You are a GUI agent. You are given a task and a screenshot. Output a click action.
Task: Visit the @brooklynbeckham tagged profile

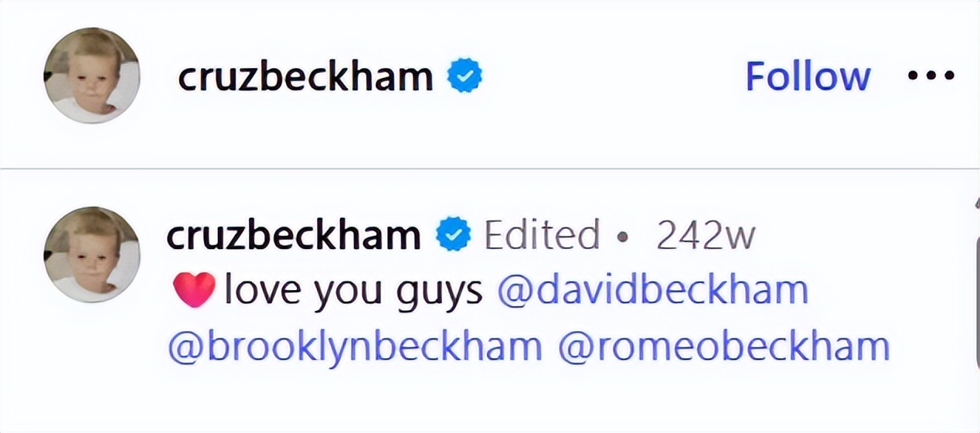355,347
